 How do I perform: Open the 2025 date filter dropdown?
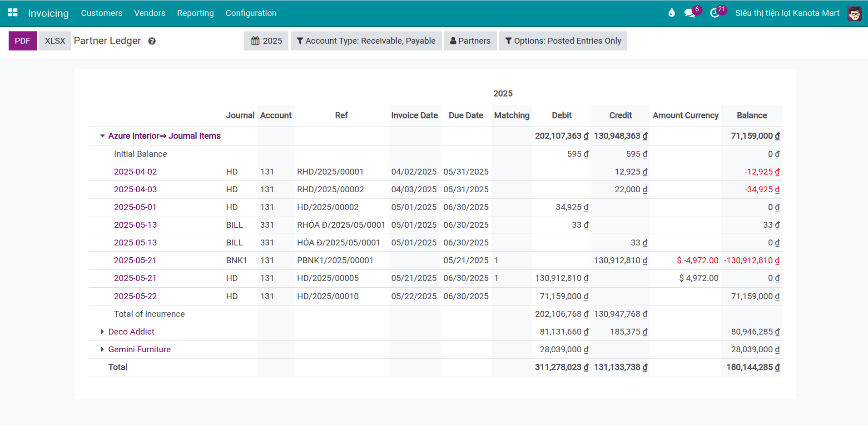(266, 41)
